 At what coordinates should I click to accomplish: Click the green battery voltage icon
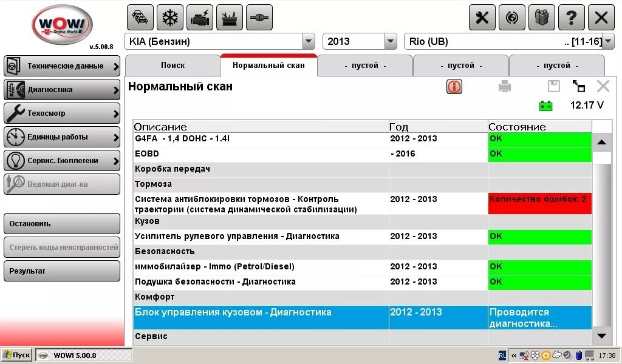click(545, 106)
